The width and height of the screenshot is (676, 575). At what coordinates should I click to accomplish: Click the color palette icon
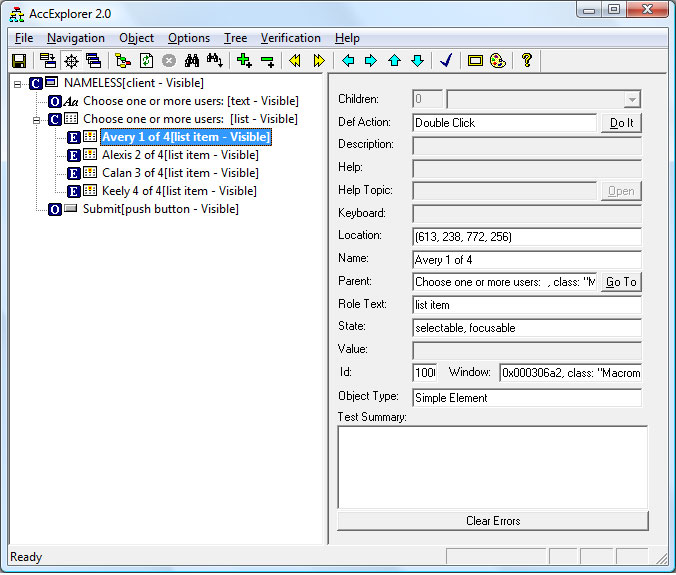(x=498, y=61)
